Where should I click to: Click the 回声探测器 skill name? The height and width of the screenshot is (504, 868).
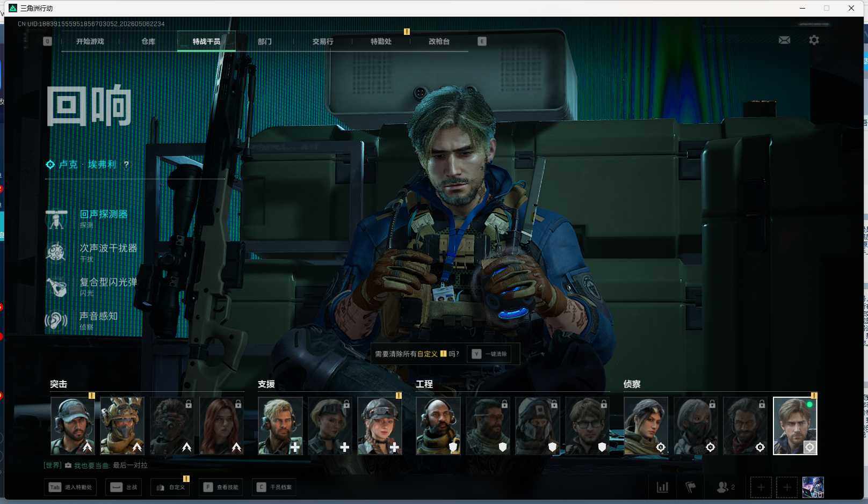(x=104, y=214)
